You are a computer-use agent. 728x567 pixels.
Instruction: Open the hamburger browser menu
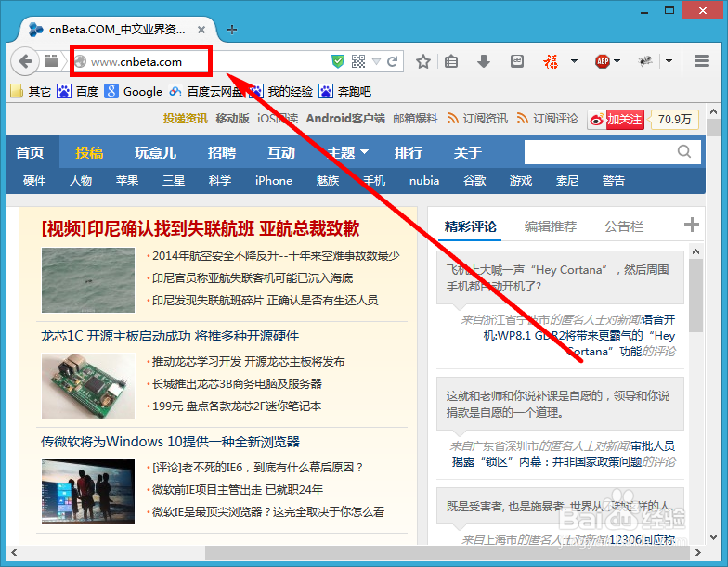(x=702, y=61)
